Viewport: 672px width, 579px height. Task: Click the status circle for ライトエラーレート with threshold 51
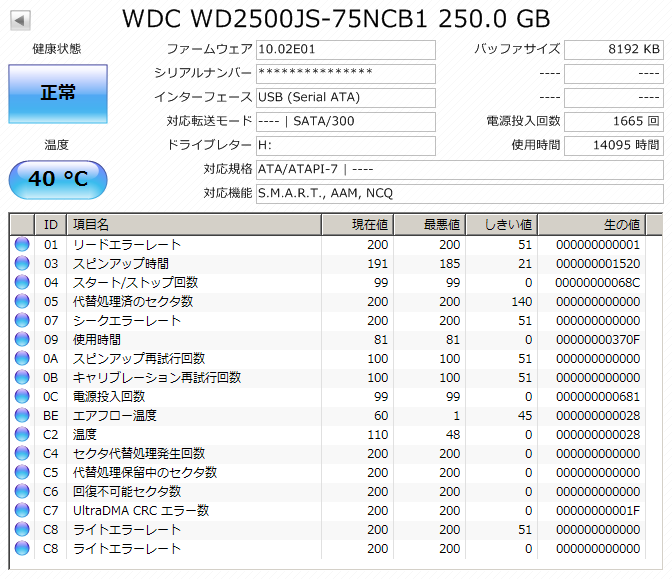click(22, 529)
